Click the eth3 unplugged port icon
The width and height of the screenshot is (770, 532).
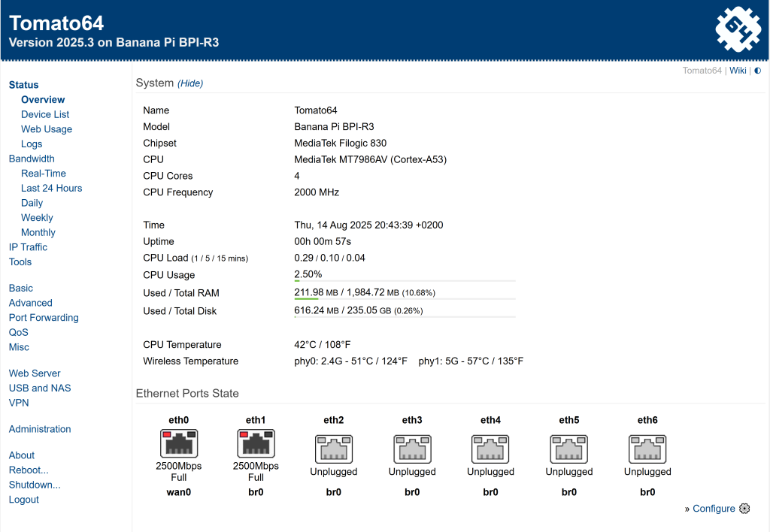[x=413, y=449]
